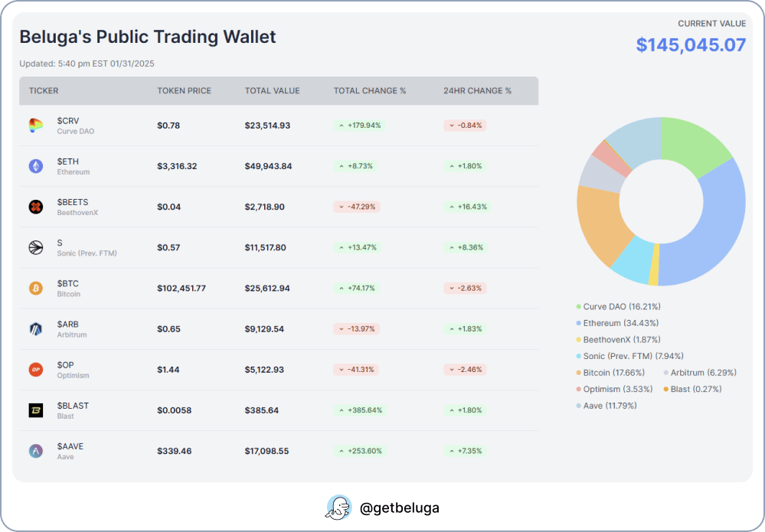The image size is (765, 532).
Task: Click the +16.43% 24hr change badge
Action: click(x=467, y=207)
